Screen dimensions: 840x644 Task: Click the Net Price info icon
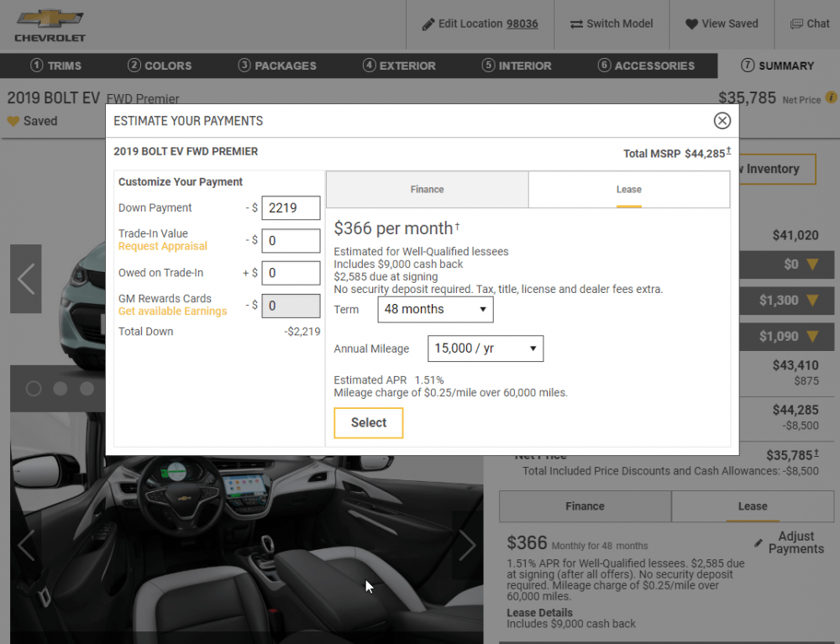tap(831, 98)
